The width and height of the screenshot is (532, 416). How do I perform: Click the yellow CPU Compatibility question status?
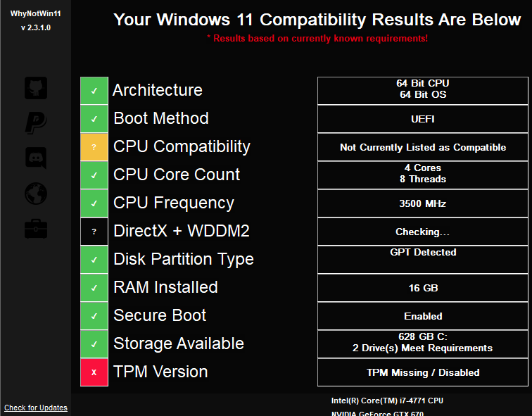coord(94,147)
